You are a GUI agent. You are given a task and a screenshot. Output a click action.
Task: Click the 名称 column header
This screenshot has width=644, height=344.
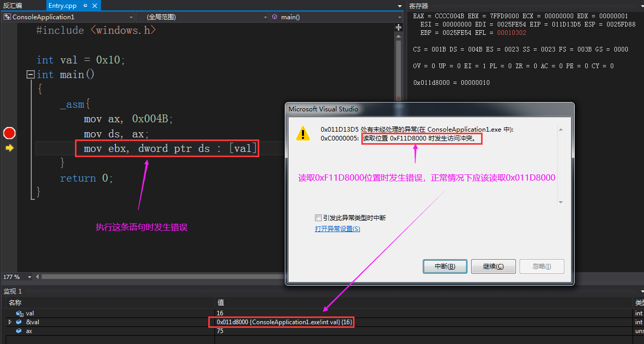click(x=15, y=302)
